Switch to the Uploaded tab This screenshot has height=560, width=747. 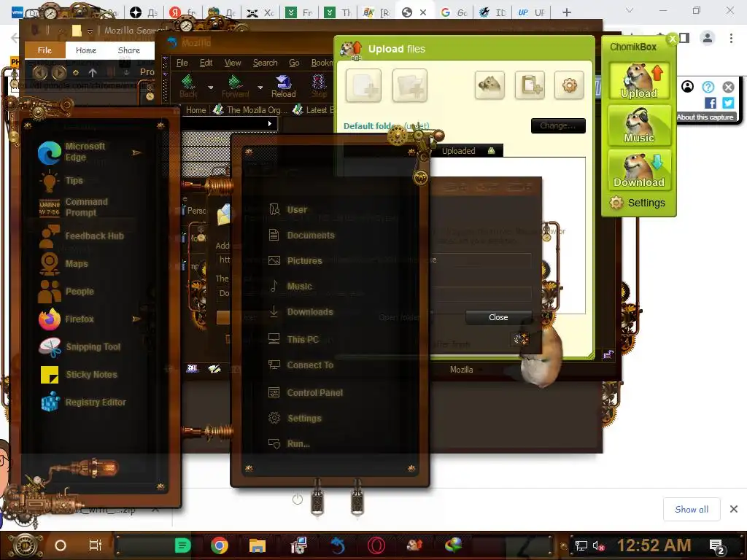(x=468, y=150)
